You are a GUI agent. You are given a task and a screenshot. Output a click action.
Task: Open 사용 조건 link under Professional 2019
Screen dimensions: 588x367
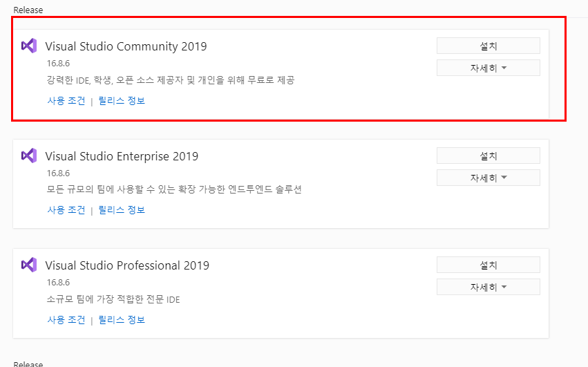pyautogui.click(x=66, y=320)
